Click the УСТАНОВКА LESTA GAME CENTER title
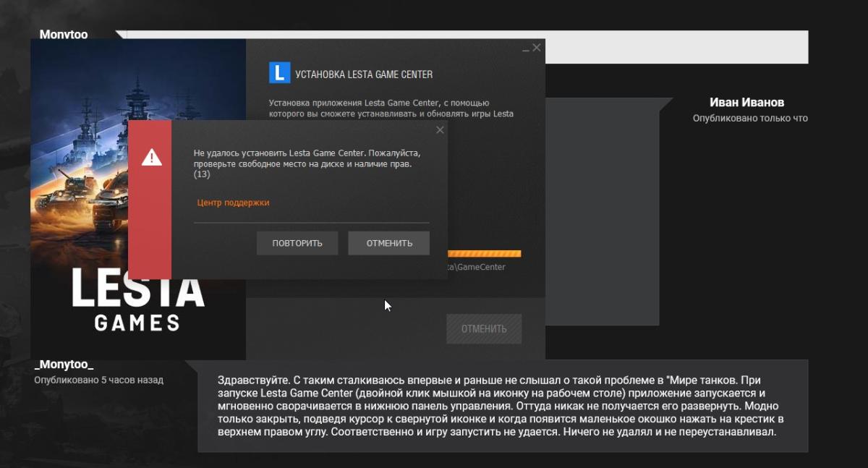 click(364, 74)
